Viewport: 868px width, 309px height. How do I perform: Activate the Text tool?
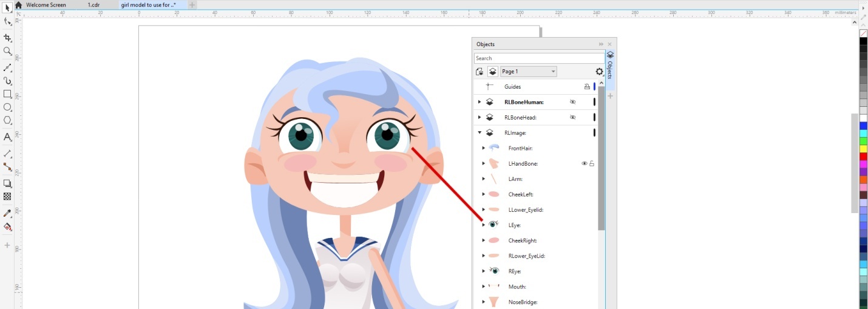coord(7,137)
